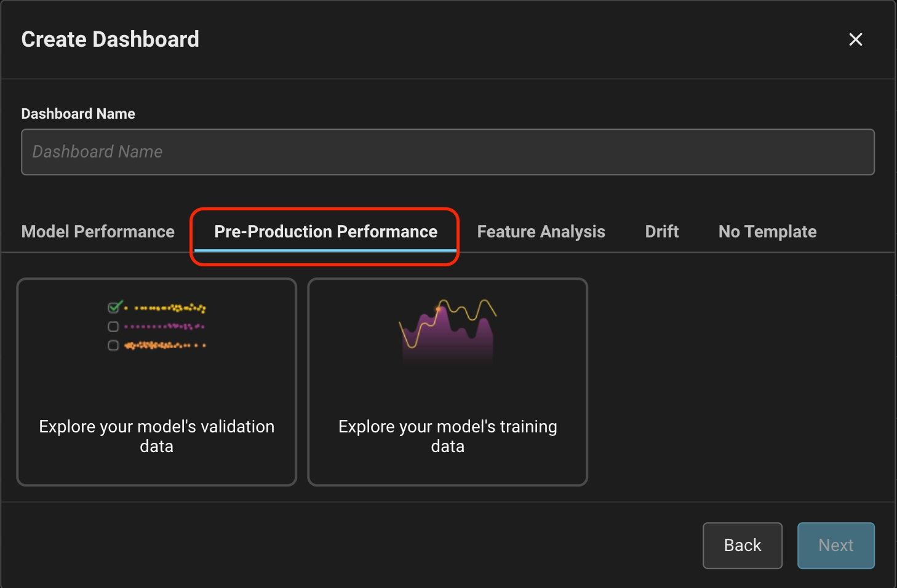Click the orange dotted row in validation icon
This screenshot has width=897, height=588.
tap(164, 346)
